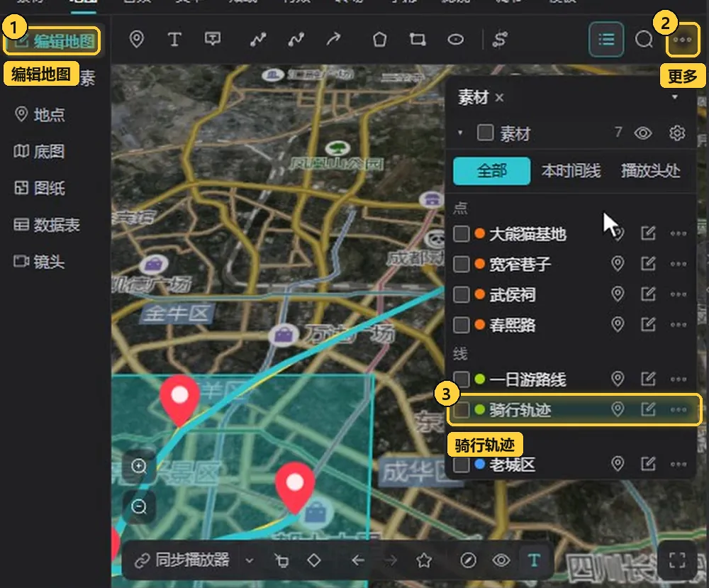
Task: Check the 春熙路 checkbox
Action: pyautogui.click(x=462, y=324)
